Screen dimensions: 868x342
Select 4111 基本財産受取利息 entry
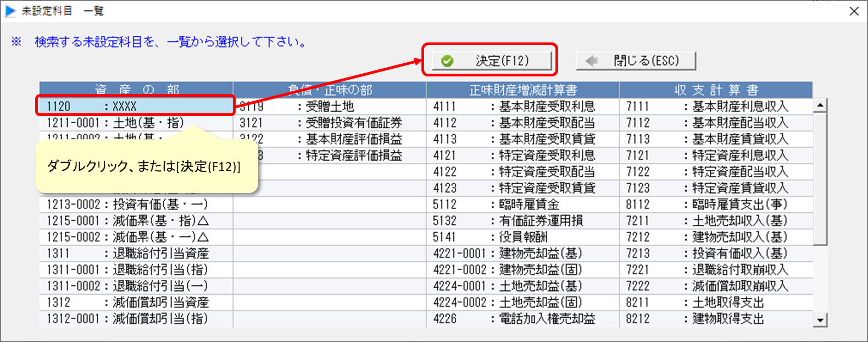point(522,106)
